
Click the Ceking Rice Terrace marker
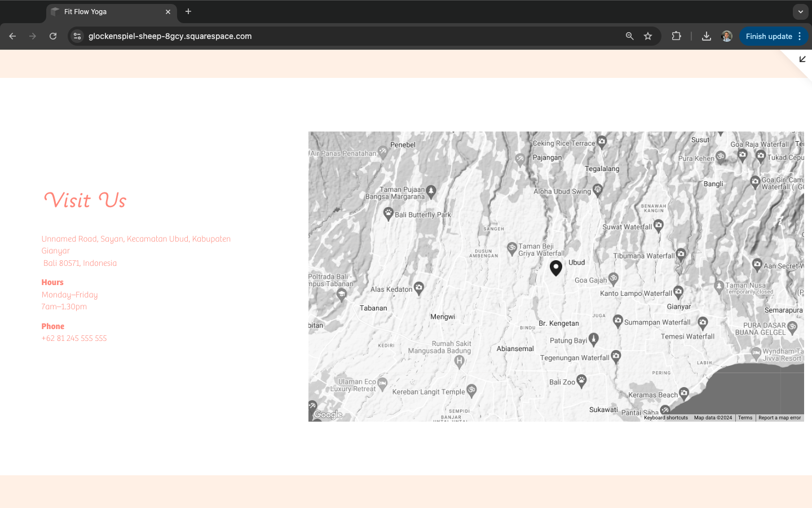602,142
